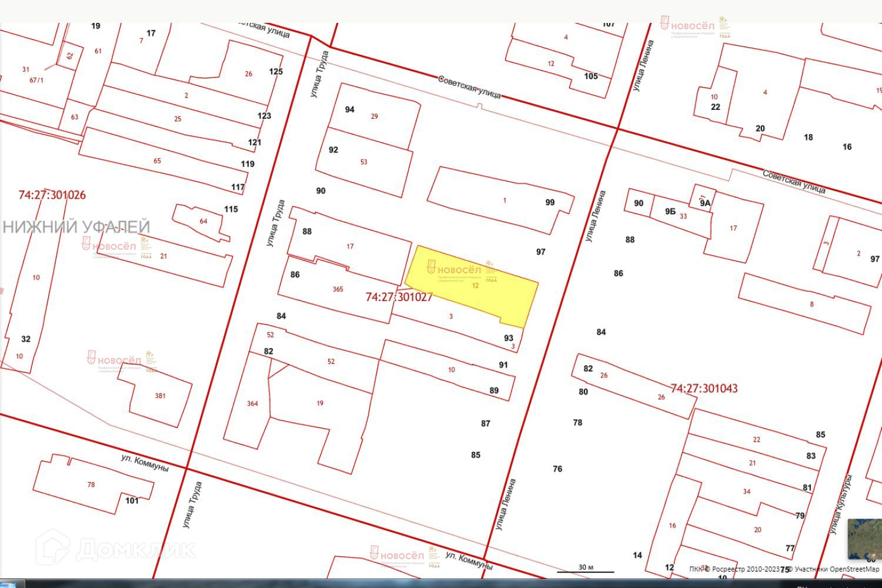Click the ПКК © Росреестр copyright text

pyautogui.click(x=734, y=569)
